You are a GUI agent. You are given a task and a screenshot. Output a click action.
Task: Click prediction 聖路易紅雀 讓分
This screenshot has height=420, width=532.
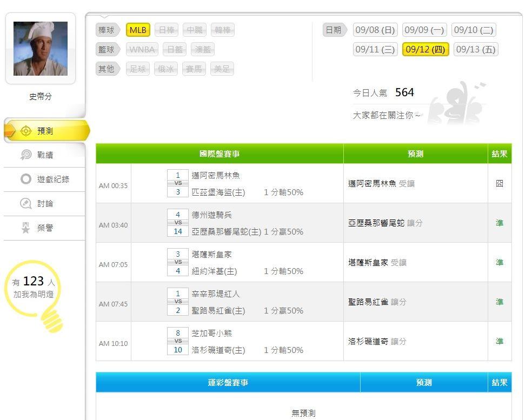[x=377, y=302]
